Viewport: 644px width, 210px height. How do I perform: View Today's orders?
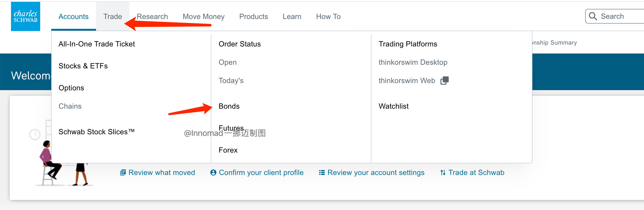(x=231, y=81)
